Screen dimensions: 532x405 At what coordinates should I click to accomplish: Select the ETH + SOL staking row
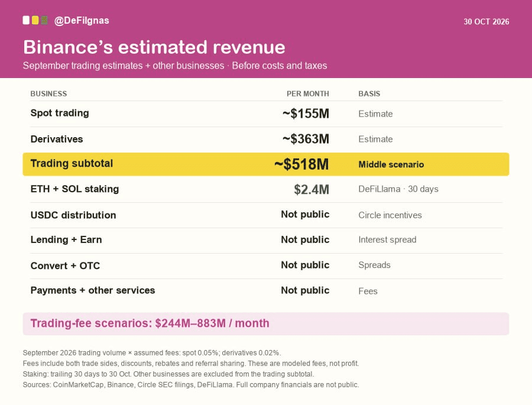(x=266, y=189)
